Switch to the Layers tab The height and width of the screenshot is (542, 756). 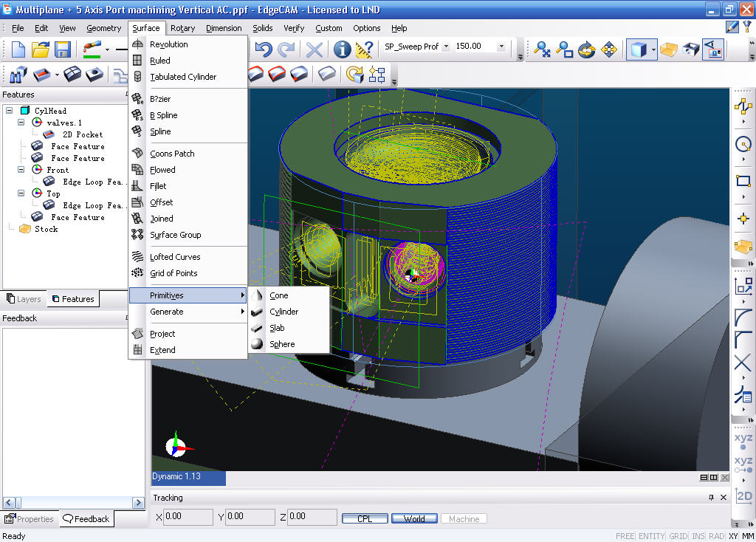[x=24, y=299]
